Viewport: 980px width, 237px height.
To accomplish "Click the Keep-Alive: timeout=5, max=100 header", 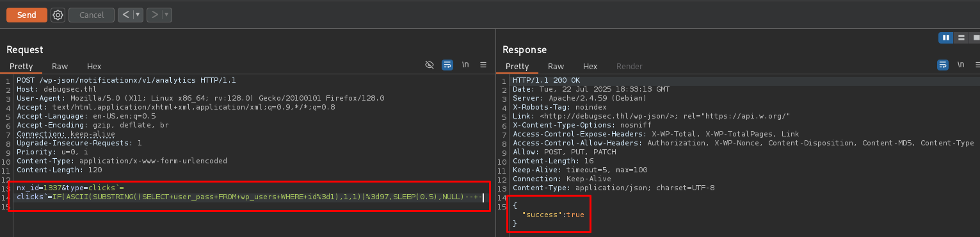I will point(580,170).
